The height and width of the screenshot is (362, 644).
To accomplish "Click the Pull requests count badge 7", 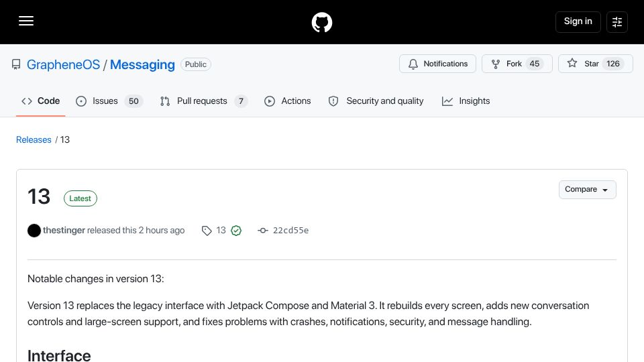I will coord(241,101).
